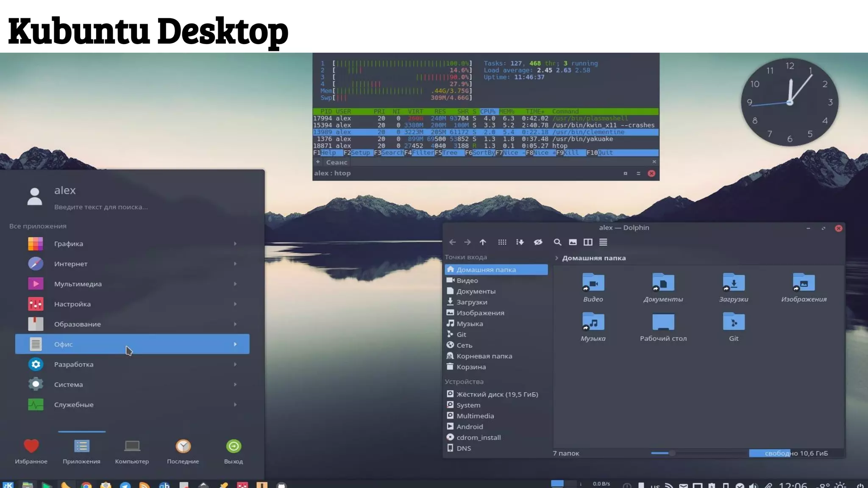The width and height of the screenshot is (868, 488).
Task: Switch to the Компьютер launcher tab
Action: point(132,446)
